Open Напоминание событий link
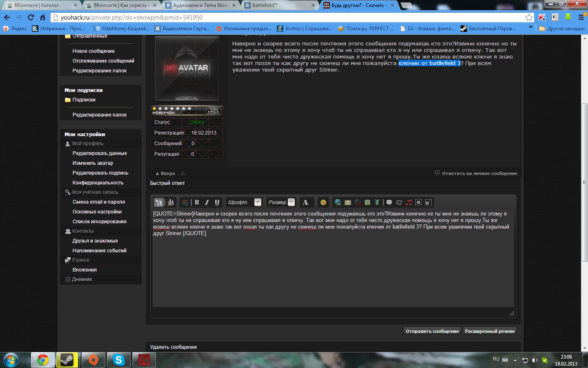 coord(100,251)
